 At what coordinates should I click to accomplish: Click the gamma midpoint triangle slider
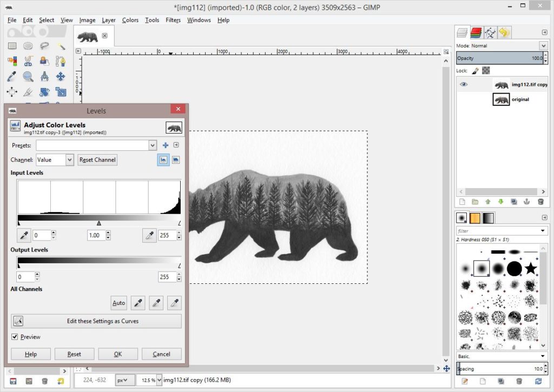click(99, 223)
